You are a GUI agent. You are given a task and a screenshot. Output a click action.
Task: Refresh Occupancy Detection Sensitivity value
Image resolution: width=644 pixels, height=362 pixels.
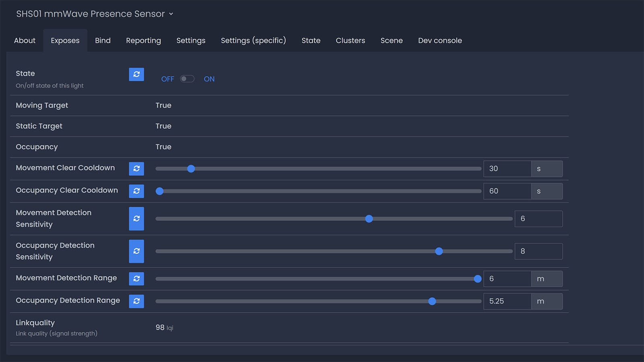tap(136, 251)
